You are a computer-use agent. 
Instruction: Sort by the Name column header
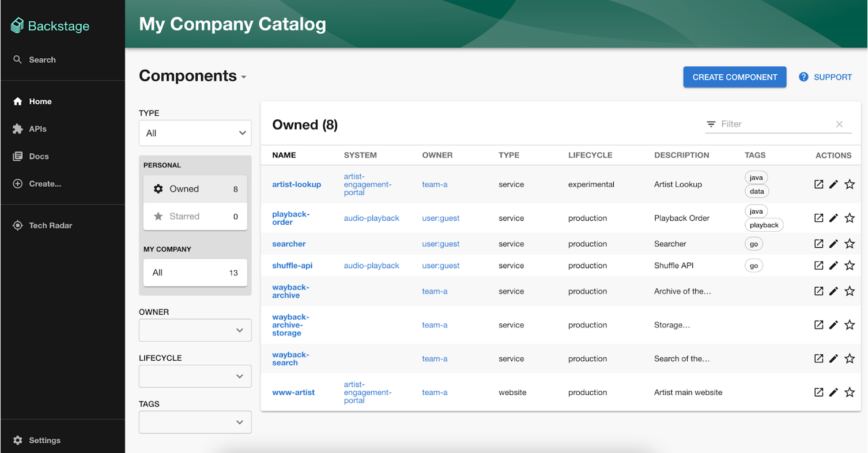[x=284, y=155]
